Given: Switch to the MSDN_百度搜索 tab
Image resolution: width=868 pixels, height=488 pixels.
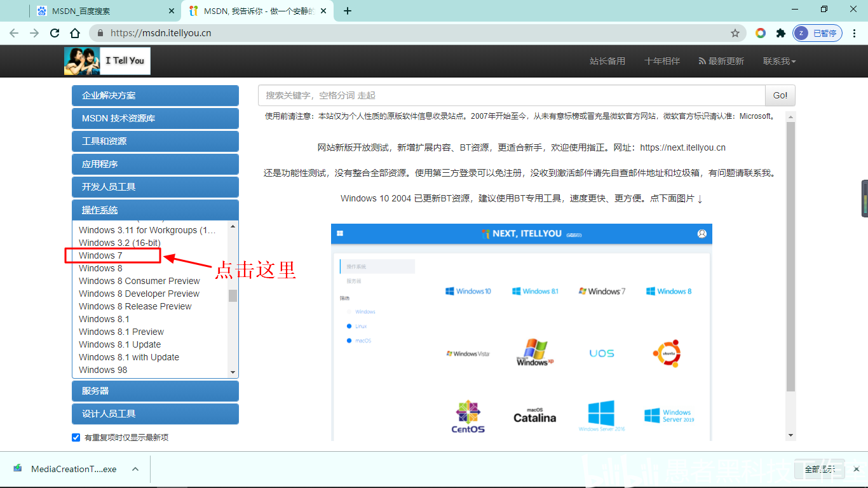Looking at the screenshot, I should [105, 11].
